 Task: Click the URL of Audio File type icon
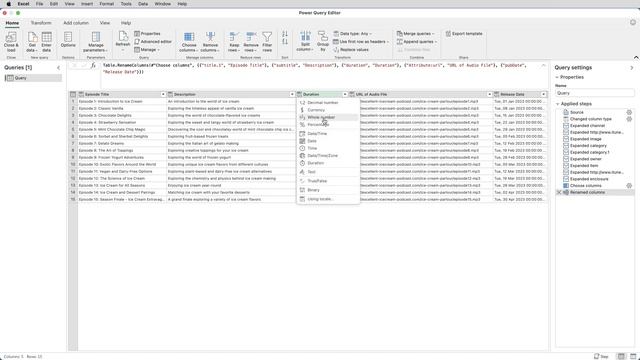click(352, 94)
